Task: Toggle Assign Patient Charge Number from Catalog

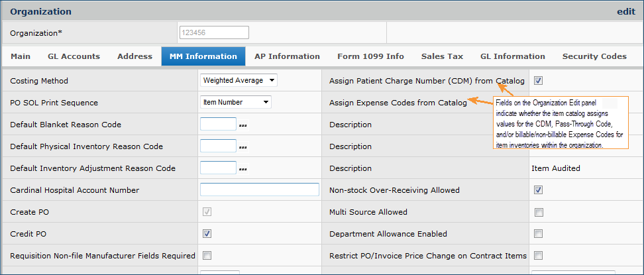Action: click(539, 81)
